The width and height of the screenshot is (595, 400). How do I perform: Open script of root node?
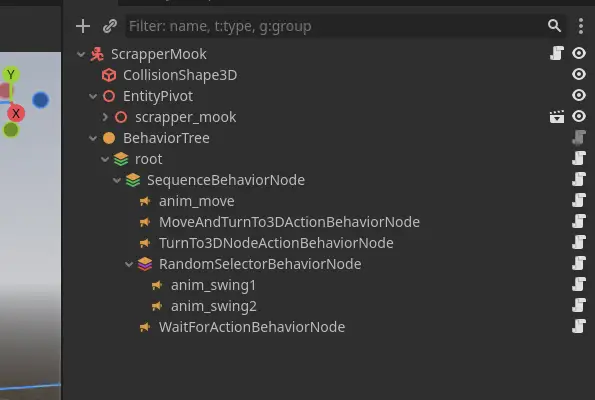click(x=579, y=158)
